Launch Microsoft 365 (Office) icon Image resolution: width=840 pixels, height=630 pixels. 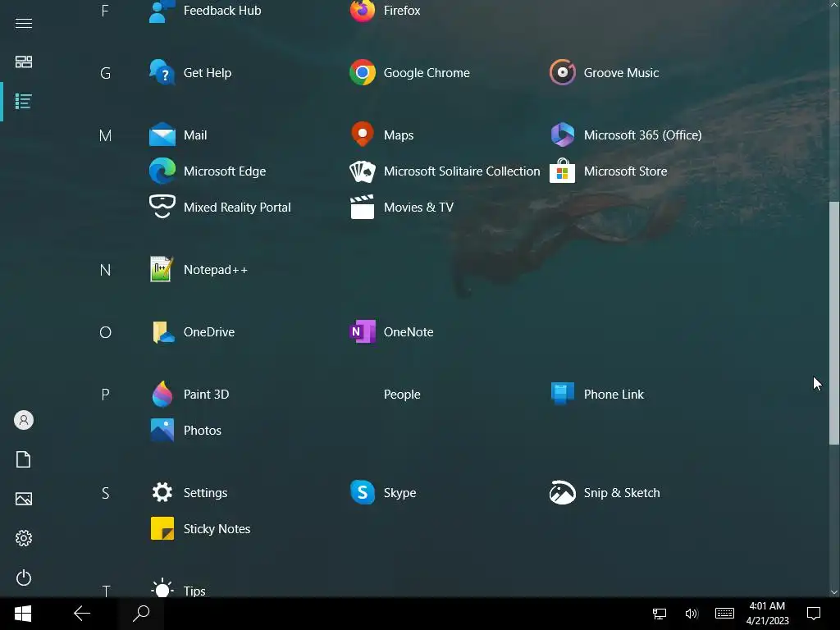point(563,135)
